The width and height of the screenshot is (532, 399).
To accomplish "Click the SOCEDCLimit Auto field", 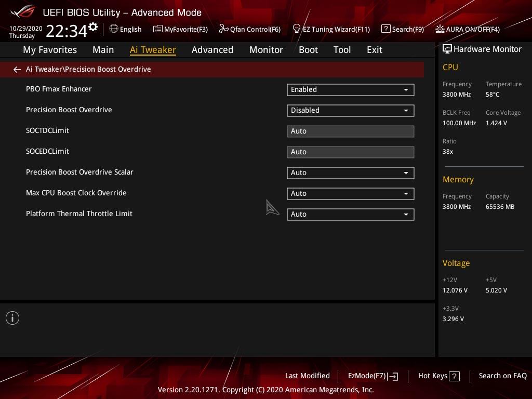I will [351, 152].
